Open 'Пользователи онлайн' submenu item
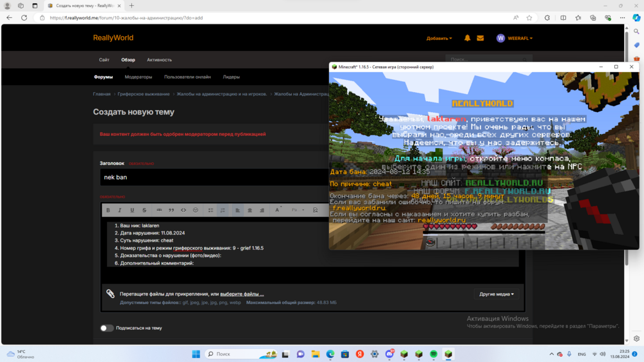This screenshot has height=362, width=644. pos(187,77)
